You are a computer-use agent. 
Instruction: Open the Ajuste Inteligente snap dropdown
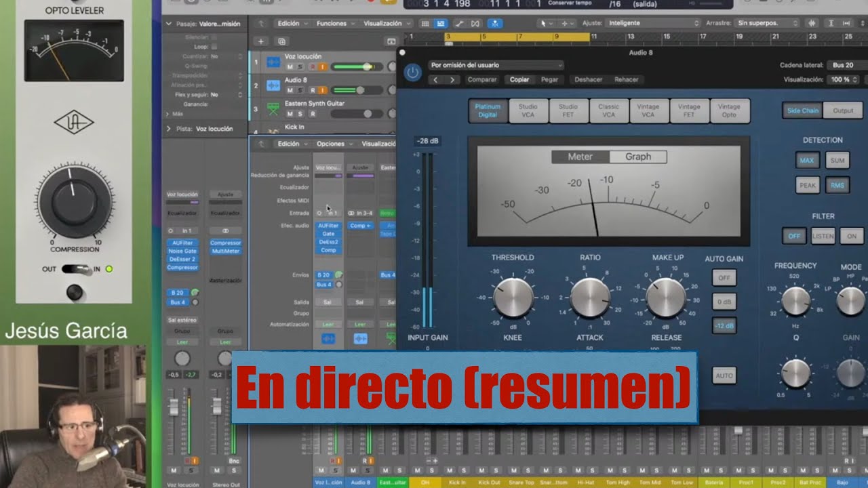coord(654,23)
